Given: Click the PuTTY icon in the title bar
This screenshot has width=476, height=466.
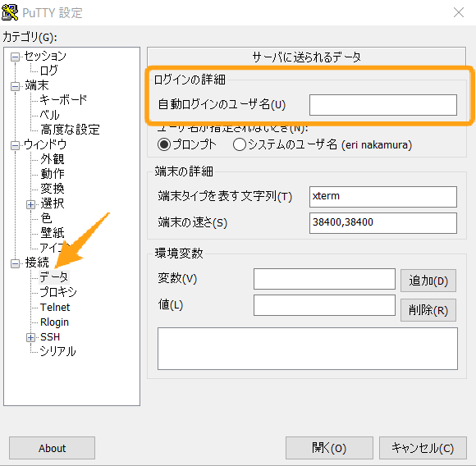Looking at the screenshot, I should point(10,13).
